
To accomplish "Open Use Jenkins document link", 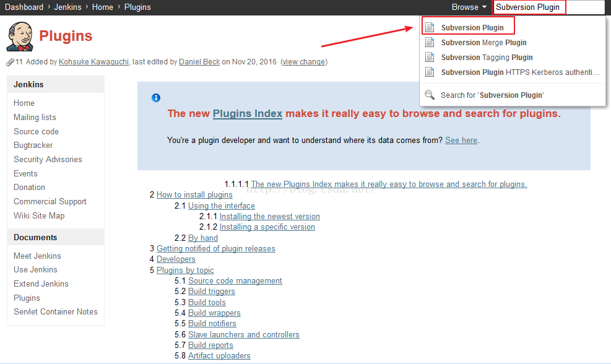I will [x=35, y=270].
